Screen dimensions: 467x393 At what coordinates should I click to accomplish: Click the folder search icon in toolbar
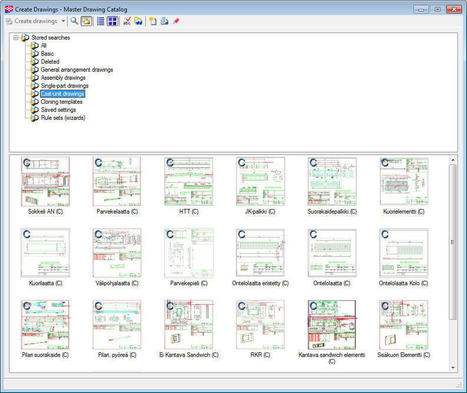[138, 21]
